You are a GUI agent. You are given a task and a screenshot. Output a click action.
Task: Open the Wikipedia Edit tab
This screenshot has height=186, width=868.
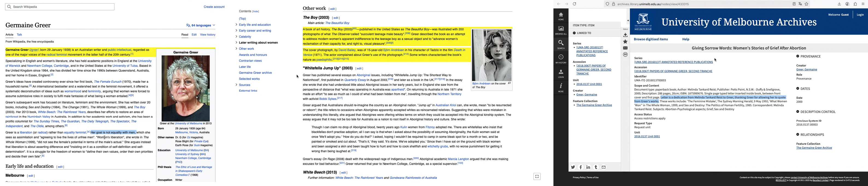click(x=194, y=35)
